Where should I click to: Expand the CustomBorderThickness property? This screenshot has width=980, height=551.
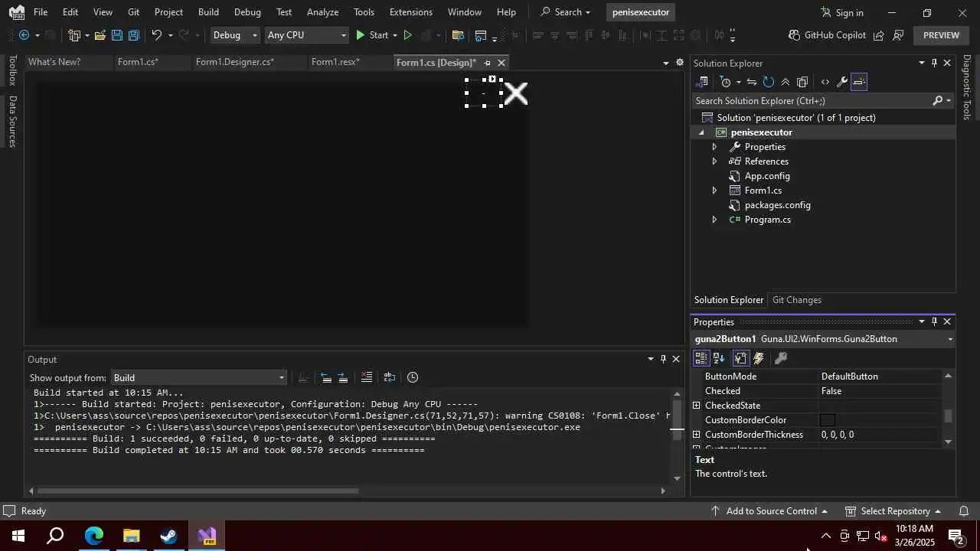[x=697, y=435]
